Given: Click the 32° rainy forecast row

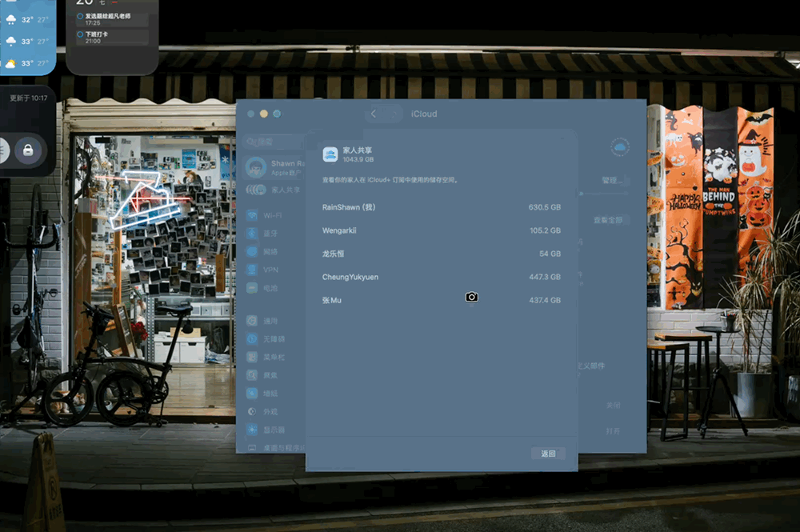Looking at the screenshot, I should (28, 19).
